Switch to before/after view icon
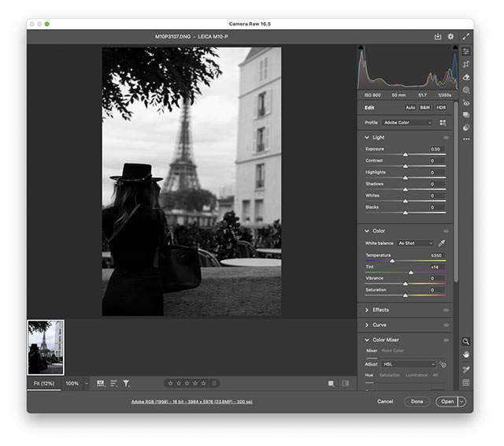Viewport: 504px width, 446px height. coord(346,383)
